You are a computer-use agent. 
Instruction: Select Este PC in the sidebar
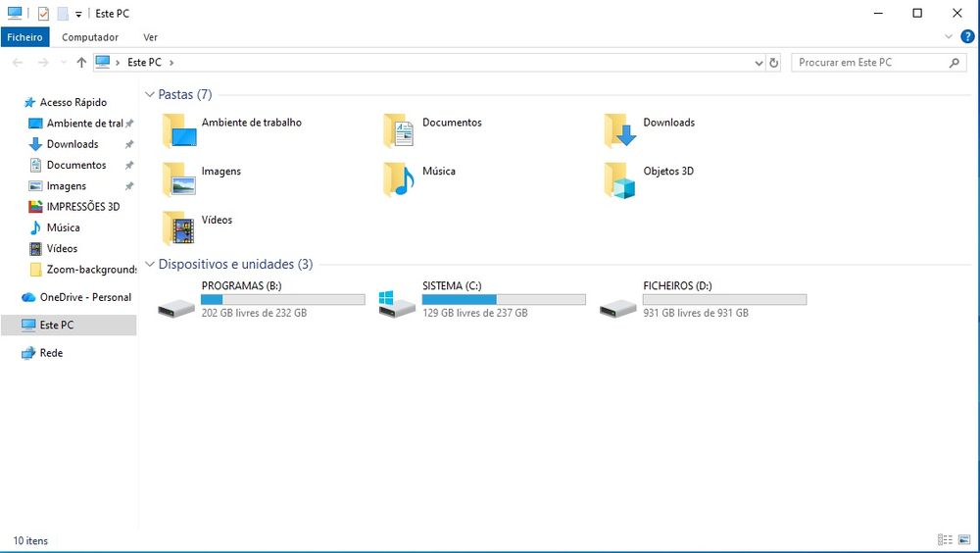(x=69, y=325)
